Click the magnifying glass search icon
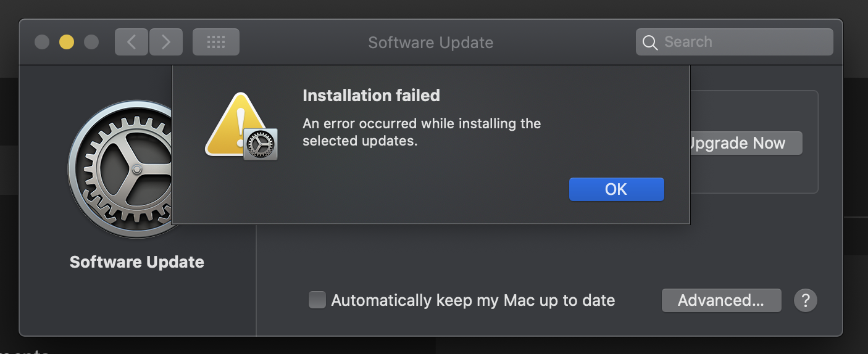 [649, 43]
